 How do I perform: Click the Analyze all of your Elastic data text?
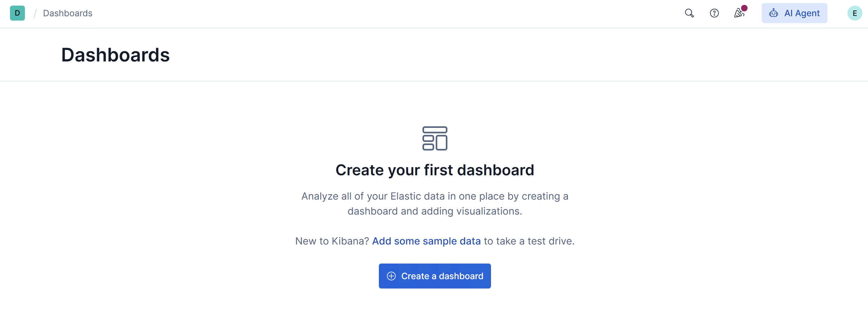point(435,196)
